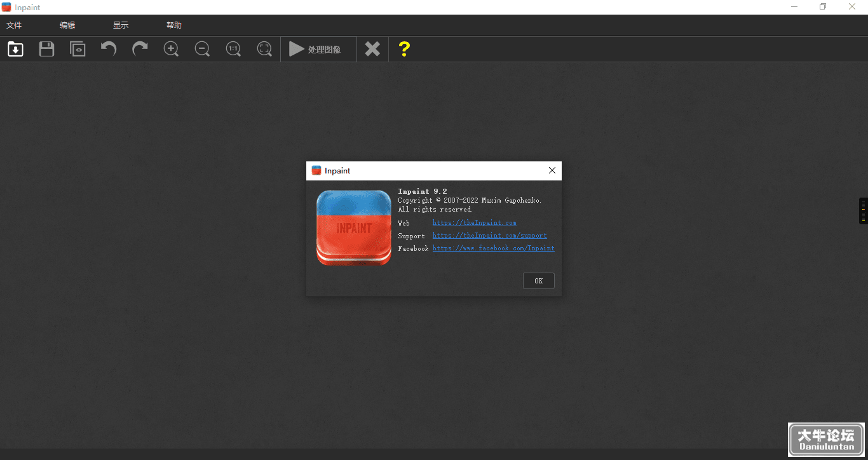Click the Inpaint app icon in title bar

tap(6, 7)
